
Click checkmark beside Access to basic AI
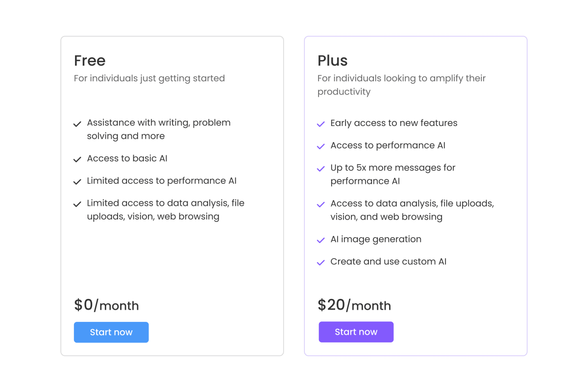coord(77,159)
